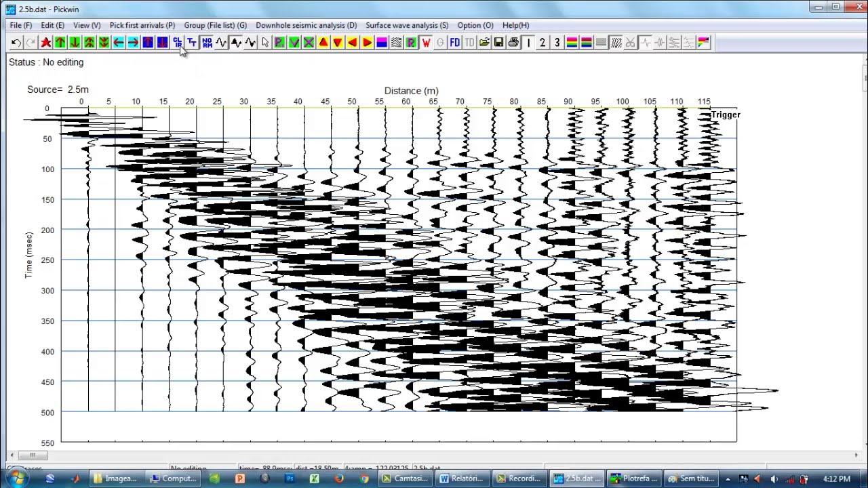Toggle the horizontal lines display icon
Viewport: 868px width, 488px height.
click(x=601, y=43)
